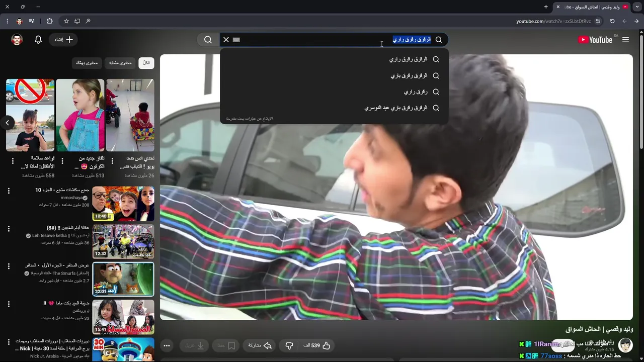644x362 pixels.
Task: Open more actions three-dot button under video
Action: click(167, 345)
